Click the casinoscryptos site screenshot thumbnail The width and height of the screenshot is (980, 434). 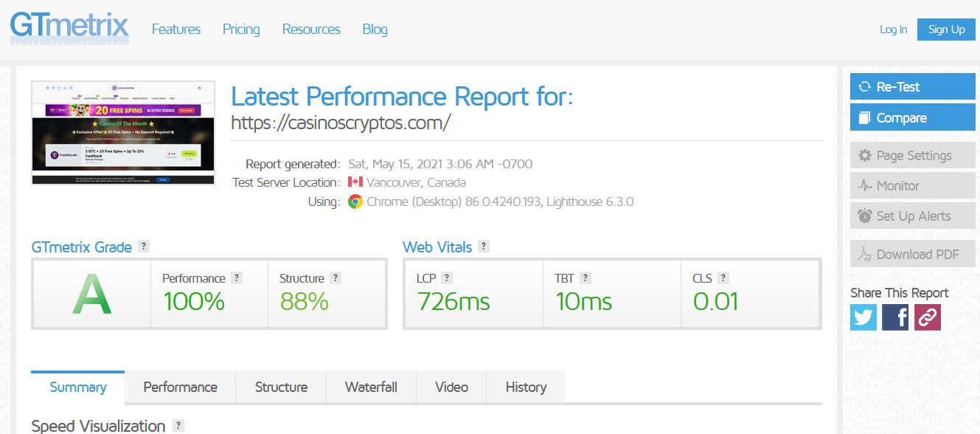pyautogui.click(x=123, y=133)
